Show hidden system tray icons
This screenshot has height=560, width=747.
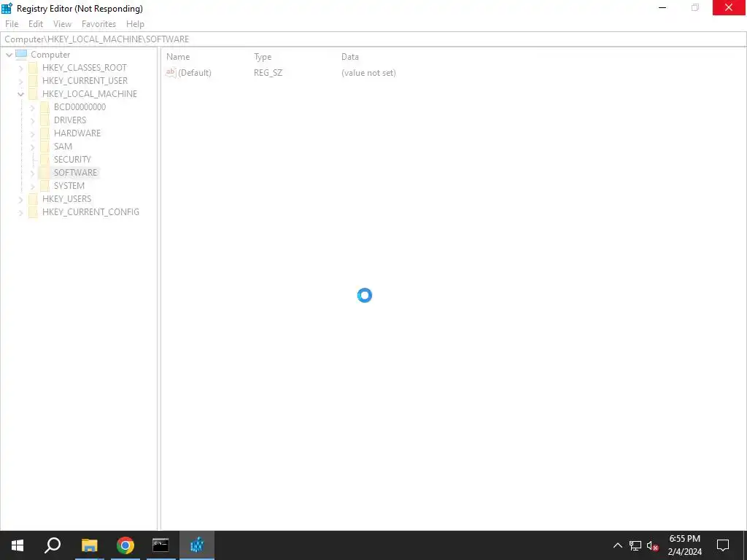point(617,545)
